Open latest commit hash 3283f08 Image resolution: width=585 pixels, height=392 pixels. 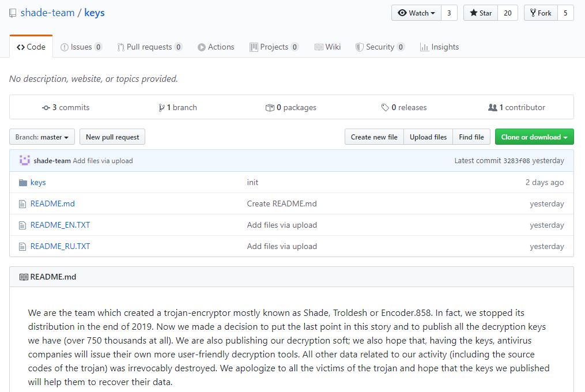[x=516, y=161]
